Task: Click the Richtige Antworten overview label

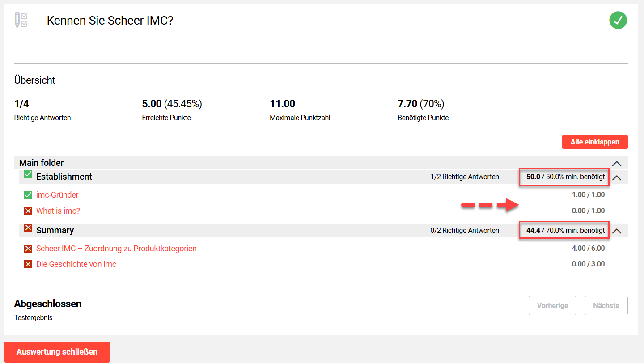Action: pyautogui.click(x=42, y=118)
